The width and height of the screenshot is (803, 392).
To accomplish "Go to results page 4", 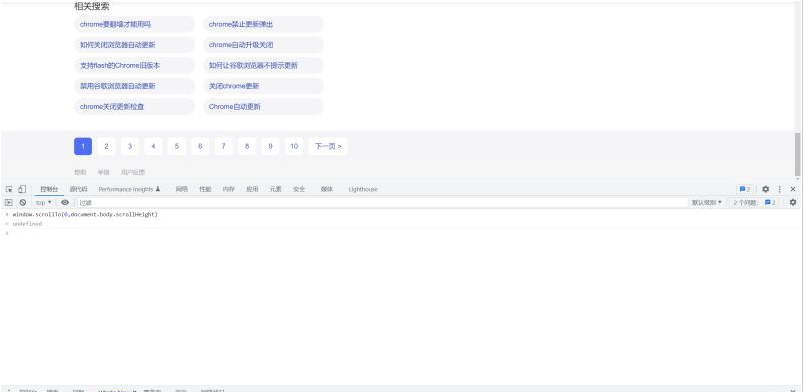I will pyautogui.click(x=153, y=146).
